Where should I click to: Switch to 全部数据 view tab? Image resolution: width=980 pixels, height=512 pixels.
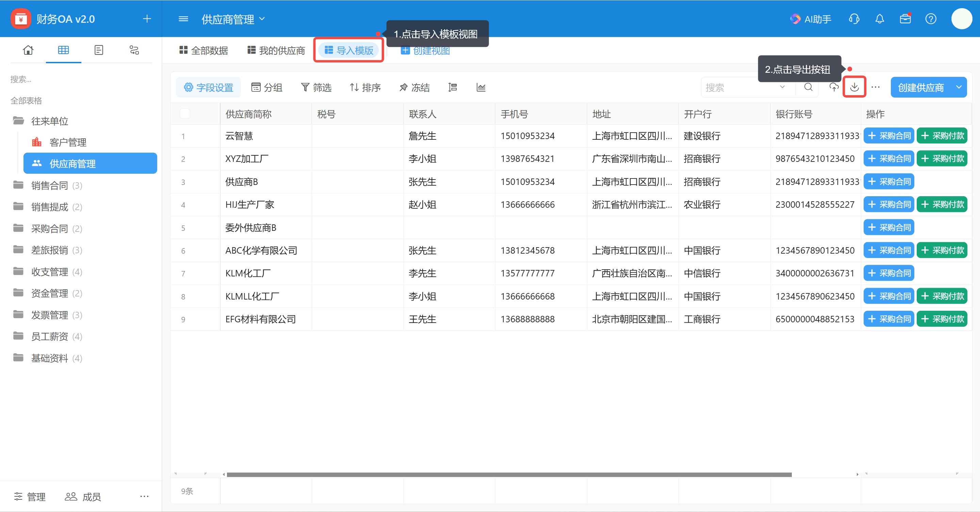[x=203, y=50]
